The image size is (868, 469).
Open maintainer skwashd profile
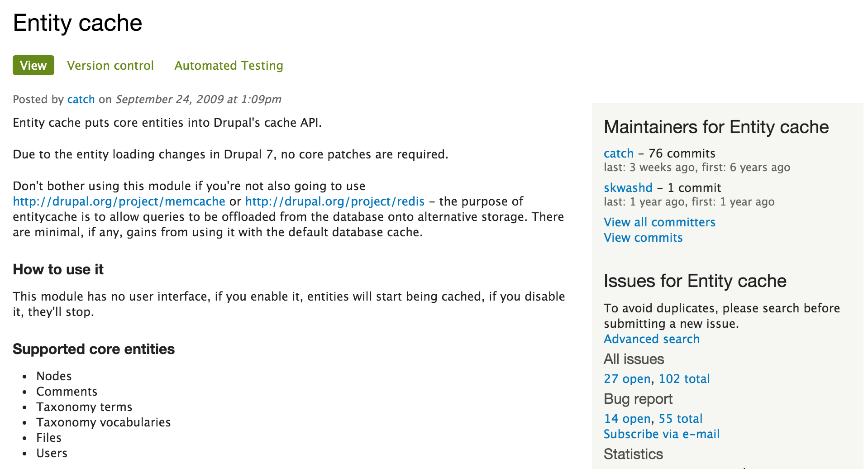(x=628, y=188)
